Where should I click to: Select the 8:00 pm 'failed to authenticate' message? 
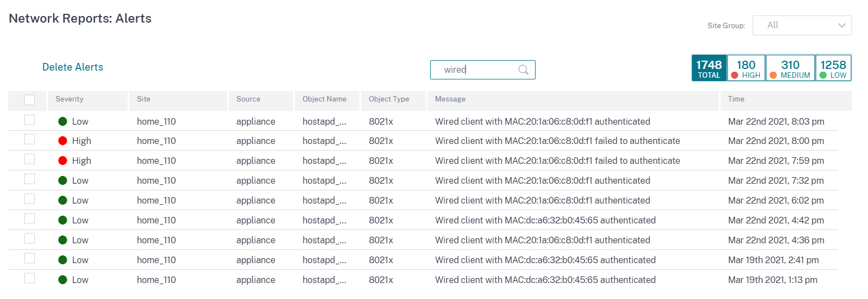pos(558,141)
